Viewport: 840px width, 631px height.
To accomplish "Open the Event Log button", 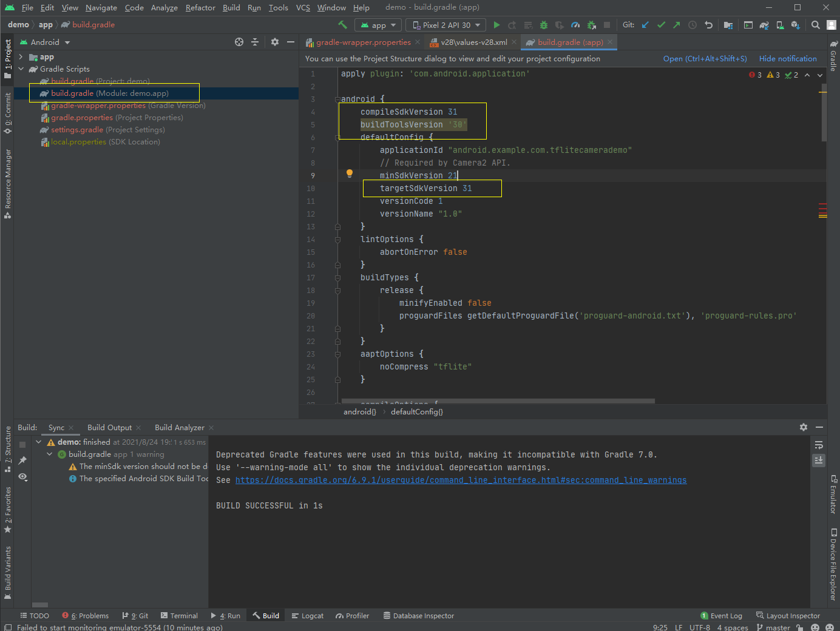I will click(721, 616).
